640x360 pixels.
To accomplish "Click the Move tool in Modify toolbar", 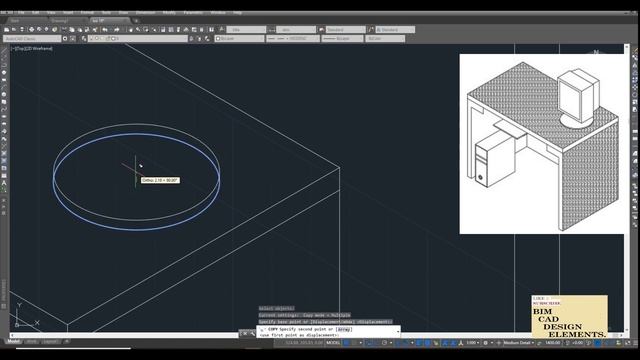I will pyautogui.click(x=635, y=87).
